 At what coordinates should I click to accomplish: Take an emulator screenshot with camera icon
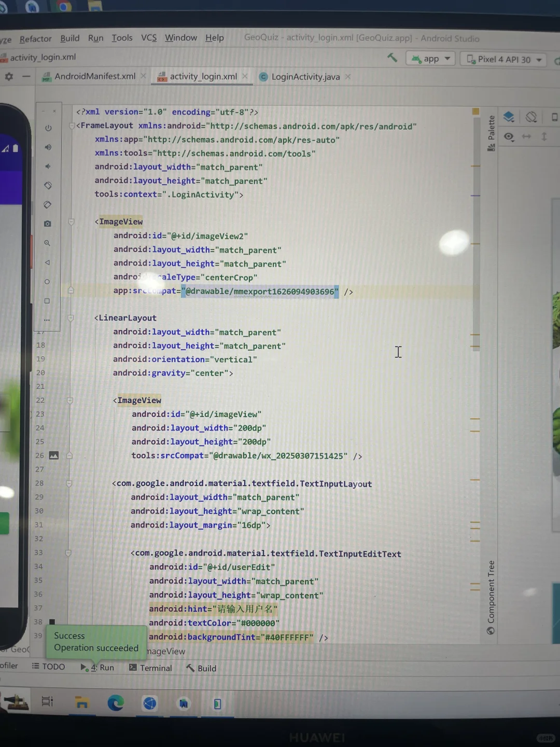coord(47,224)
